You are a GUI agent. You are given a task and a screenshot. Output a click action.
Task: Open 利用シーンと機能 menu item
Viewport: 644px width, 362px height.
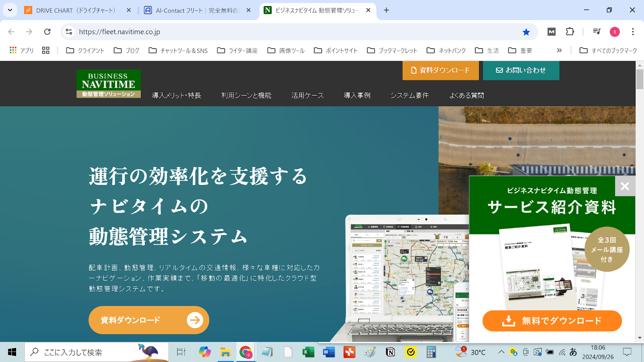(x=246, y=95)
